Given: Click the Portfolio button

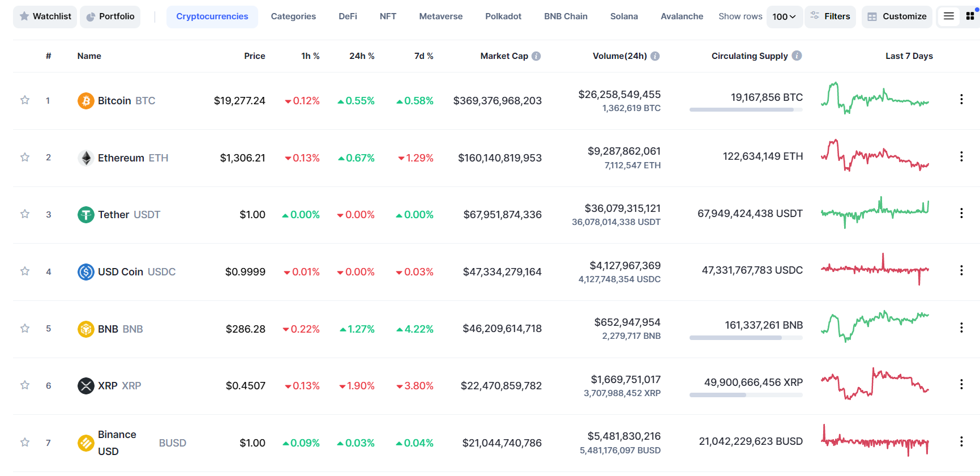Looking at the screenshot, I should point(110,16).
